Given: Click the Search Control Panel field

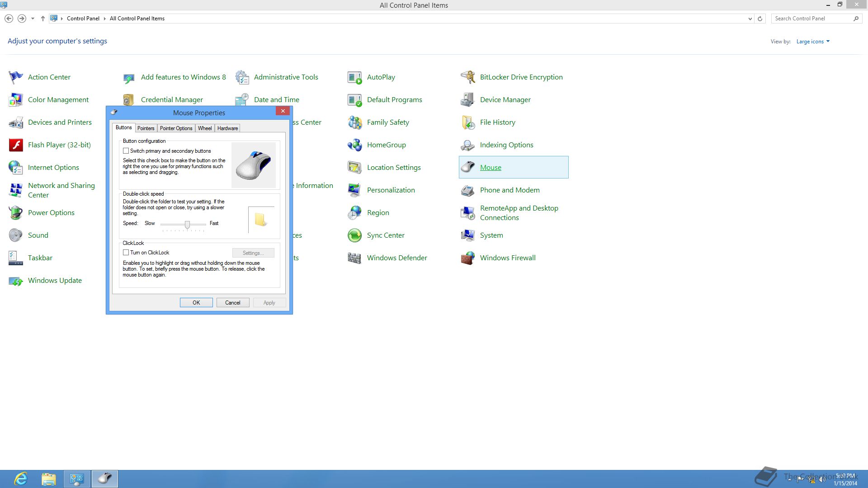Looking at the screenshot, I should coord(812,19).
